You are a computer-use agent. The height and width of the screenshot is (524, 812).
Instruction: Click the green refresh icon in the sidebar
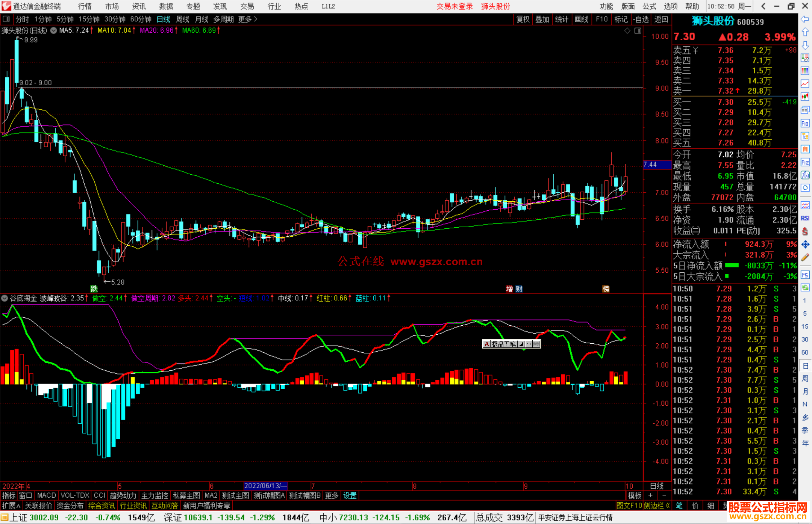[x=805, y=288]
